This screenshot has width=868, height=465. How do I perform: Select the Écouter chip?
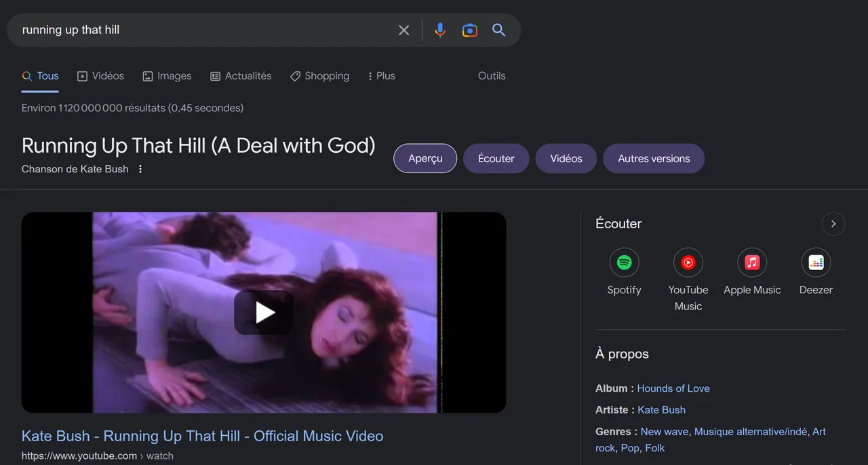496,158
